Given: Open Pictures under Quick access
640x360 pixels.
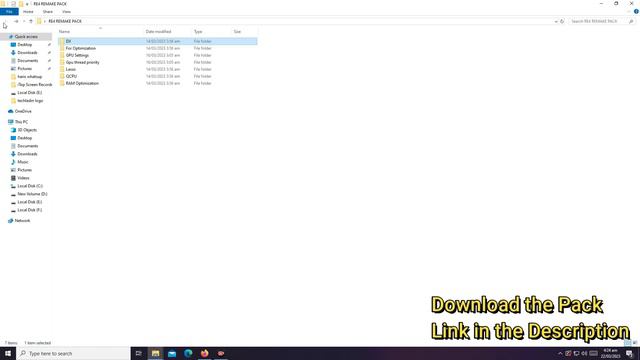Looking at the screenshot, I should [x=24, y=69].
